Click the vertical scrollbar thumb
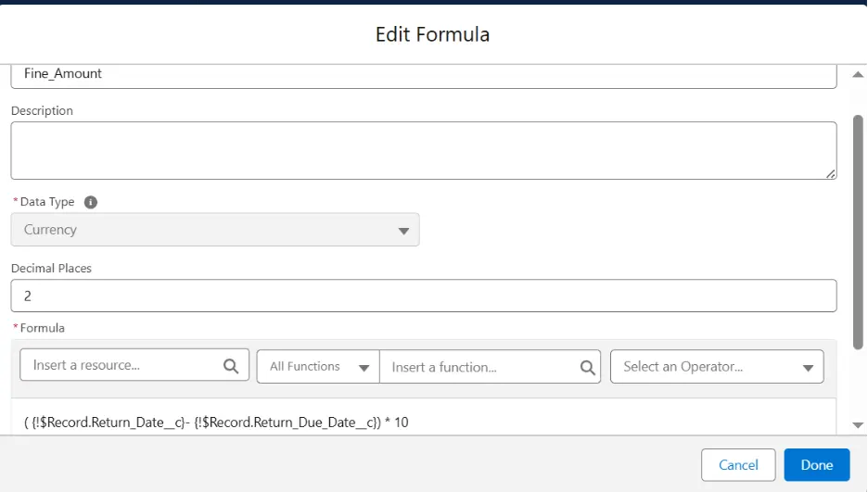Screen dimensions: 868x492 point(858,222)
